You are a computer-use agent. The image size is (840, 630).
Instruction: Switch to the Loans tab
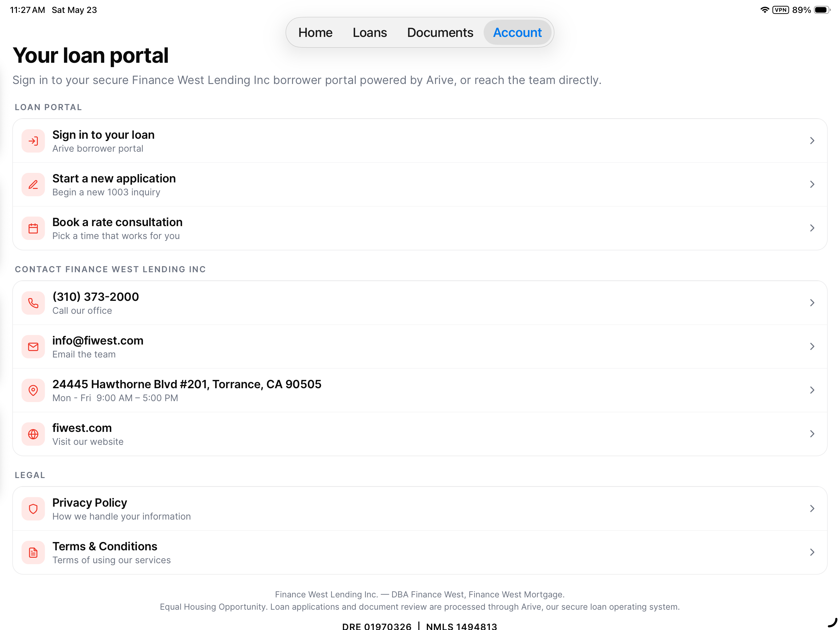tap(370, 33)
